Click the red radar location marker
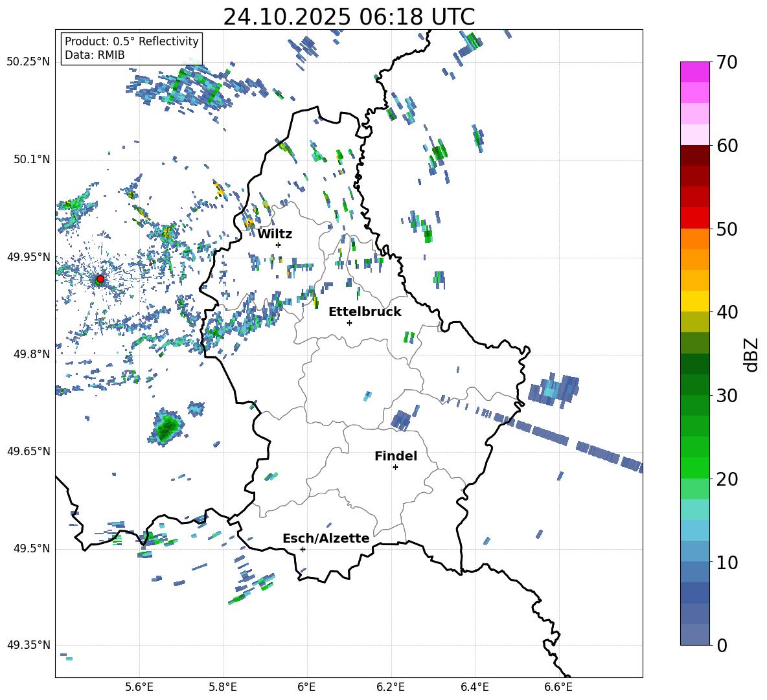Image resolution: width=767 pixels, height=700 pixels. pos(100,279)
